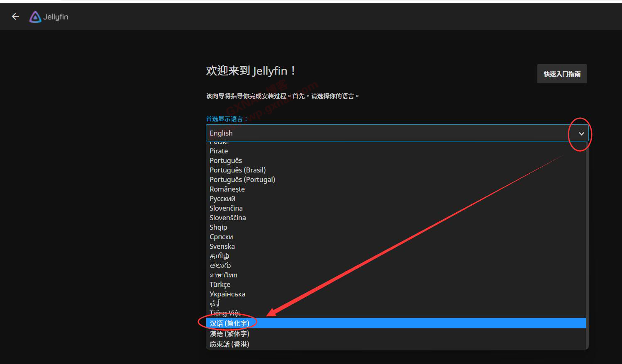Open the 快速入门指南 quick start guide

tap(561, 74)
